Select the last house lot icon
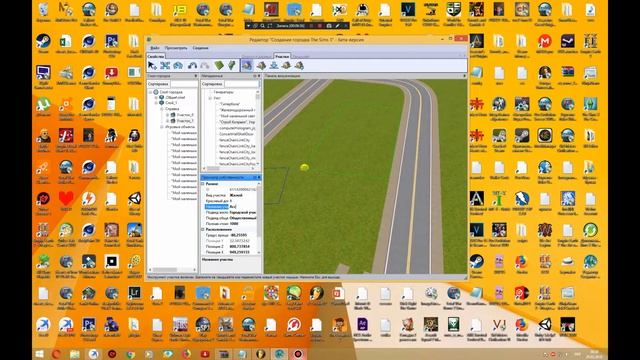The image size is (640, 360). coord(299,65)
